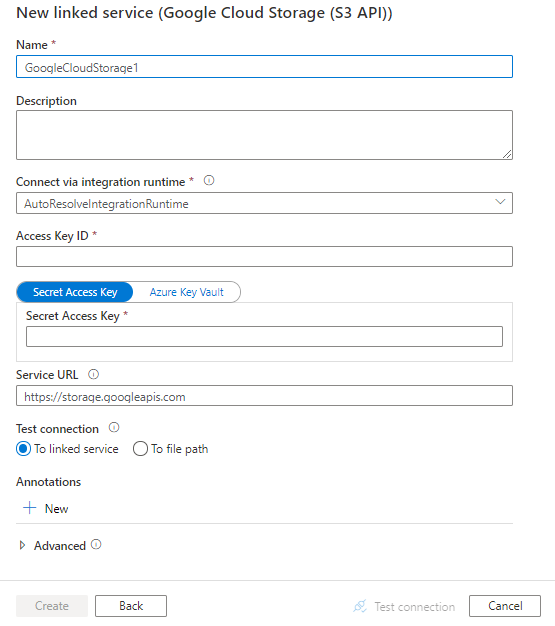Click the Description text area
Viewport: 555px width, 626px height.
264,135
